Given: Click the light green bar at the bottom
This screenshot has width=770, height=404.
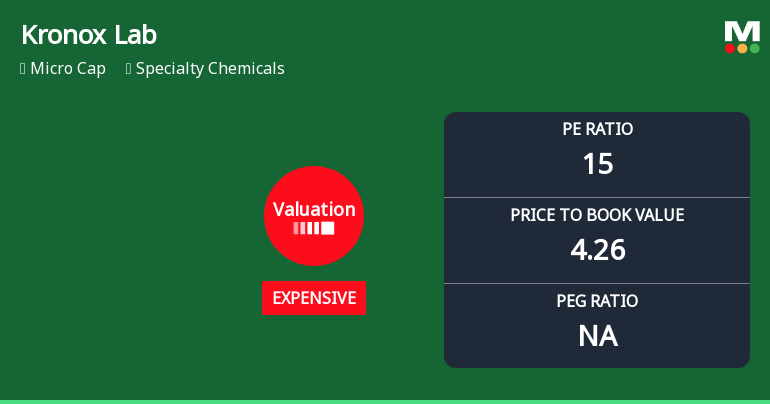Looking at the screenshot, I should [x=385, y=401].
